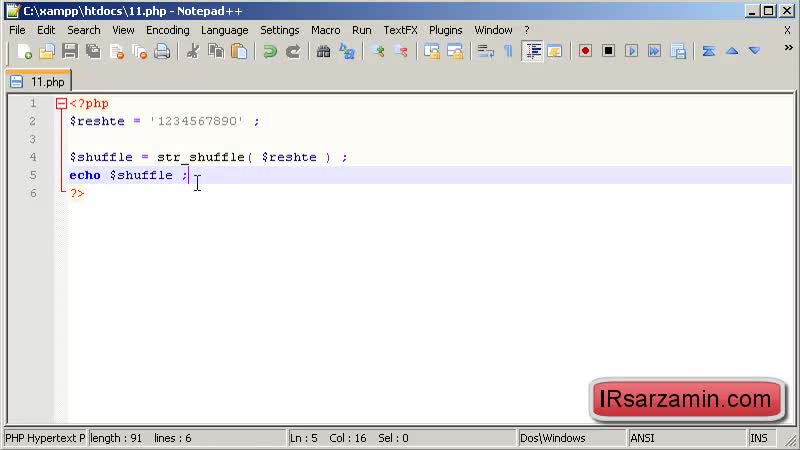The width and height of the screenshot is (800, 450).
Task: Expand hidden toolbar icons with the chevron
Action: click(x=788, y=47)
